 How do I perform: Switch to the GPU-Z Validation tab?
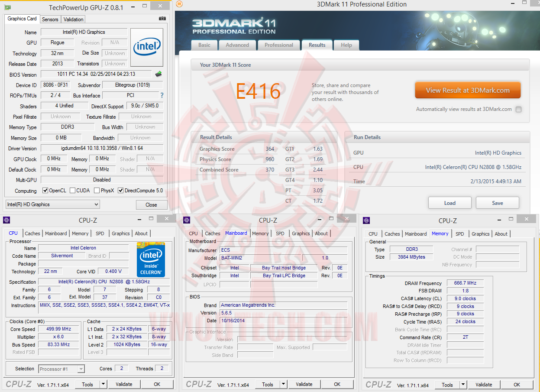pos(73,19)
